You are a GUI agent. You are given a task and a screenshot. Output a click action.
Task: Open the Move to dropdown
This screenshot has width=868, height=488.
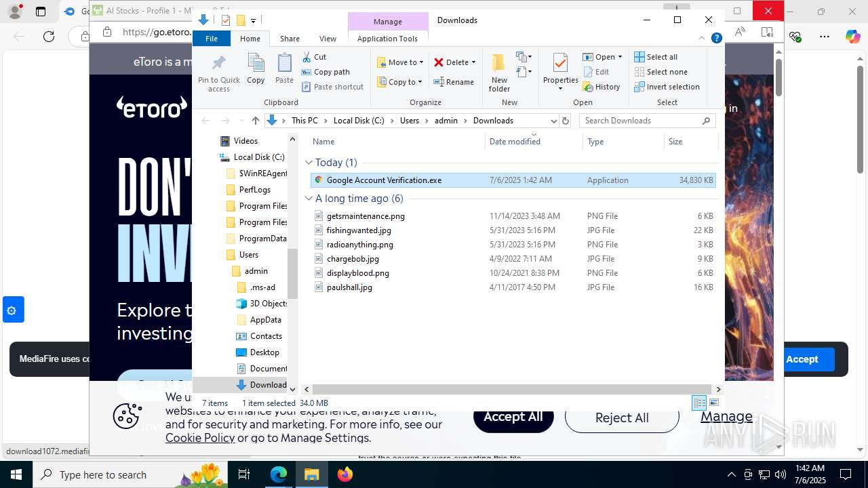click(x=400, y=62)
